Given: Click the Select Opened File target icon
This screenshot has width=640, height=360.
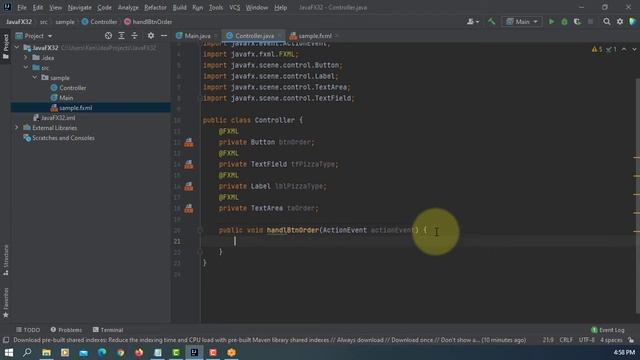Looking at the screenshot, I should pos(108,36).
